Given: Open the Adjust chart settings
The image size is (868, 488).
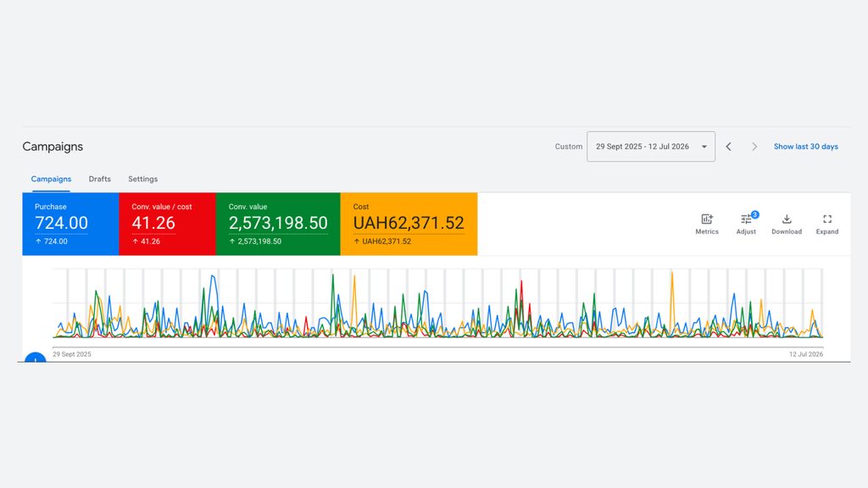Looking at the screenshot, I should click(746, 224).
